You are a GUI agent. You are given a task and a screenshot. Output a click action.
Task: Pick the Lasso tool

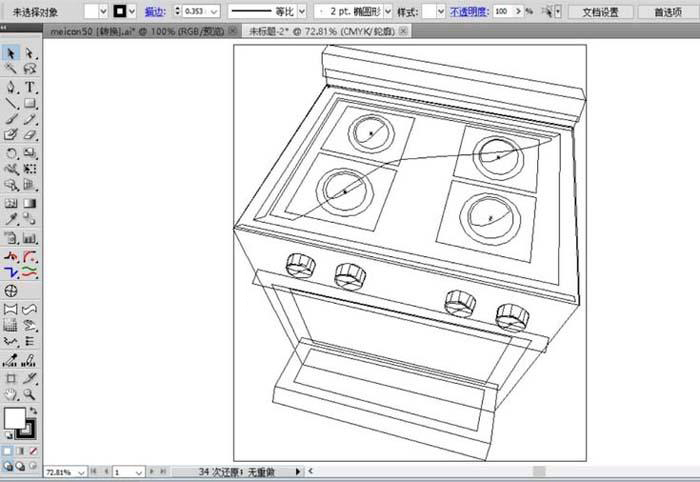click(30, 68)
